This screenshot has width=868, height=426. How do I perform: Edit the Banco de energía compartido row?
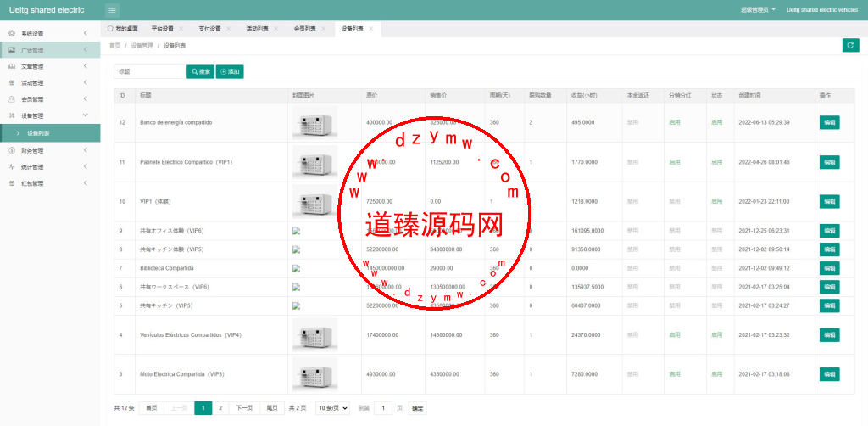(829, 122)
